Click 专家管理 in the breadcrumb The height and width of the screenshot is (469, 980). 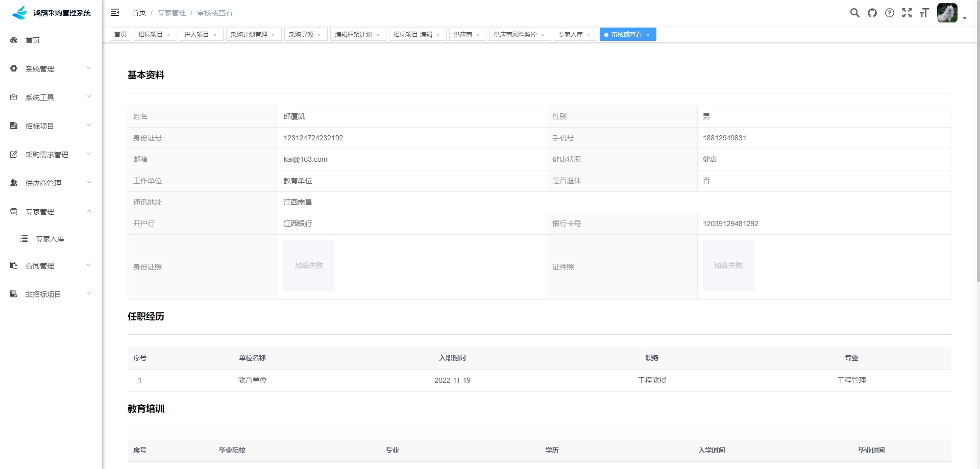coord(171,13)
